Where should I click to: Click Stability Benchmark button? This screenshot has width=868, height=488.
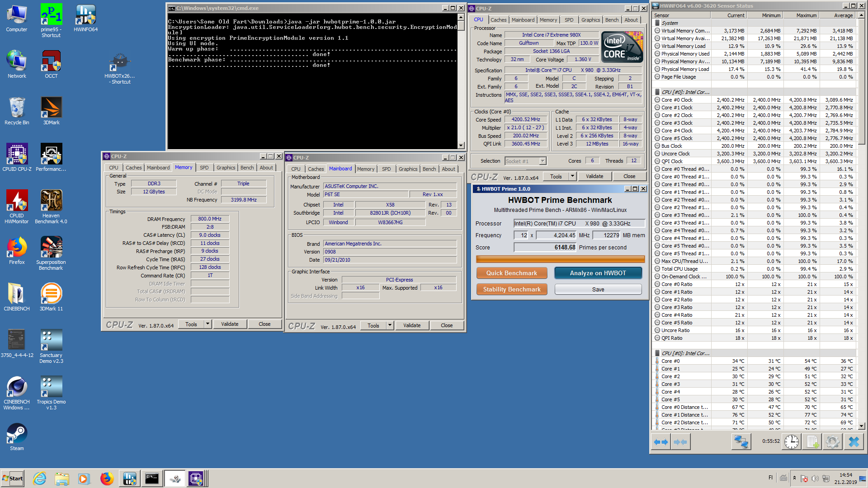(512, 289)
